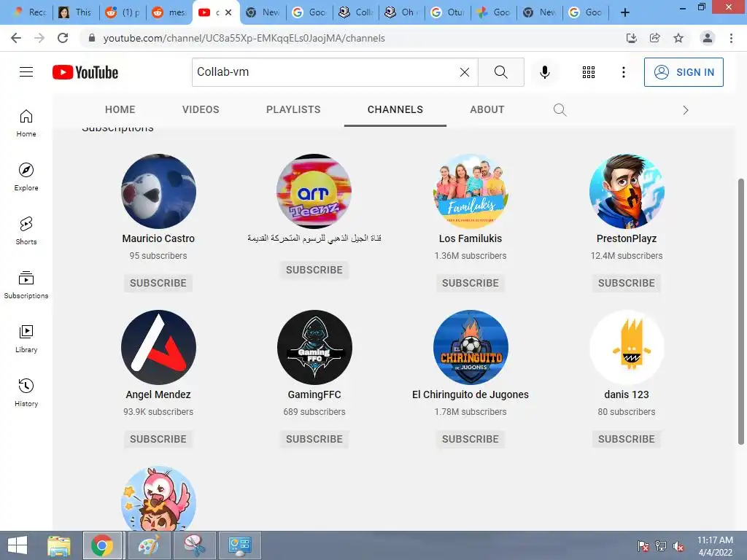The height and width of the screenshot is (560, 747).
Task: Switch to the Reddit messages browser tab
Action: click(x=169, y=12)
